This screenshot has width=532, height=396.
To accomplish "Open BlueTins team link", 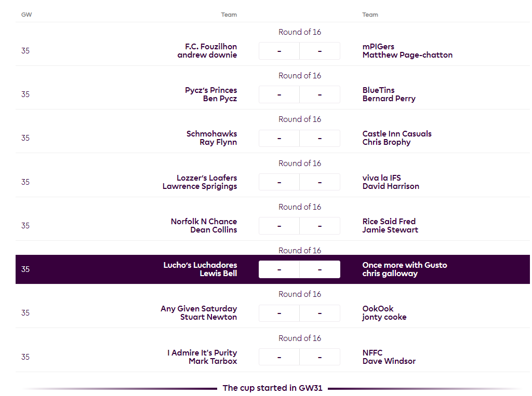I will pos(378,90).
